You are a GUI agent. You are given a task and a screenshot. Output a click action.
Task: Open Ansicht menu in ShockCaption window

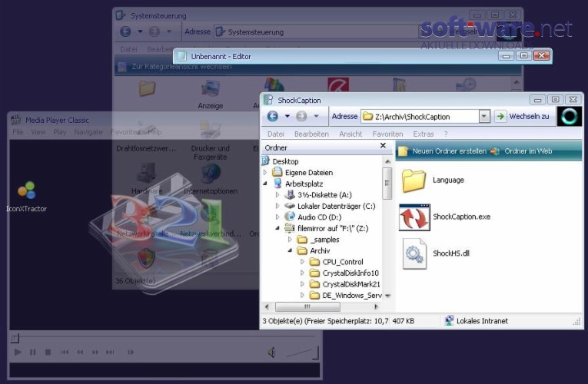350,134
